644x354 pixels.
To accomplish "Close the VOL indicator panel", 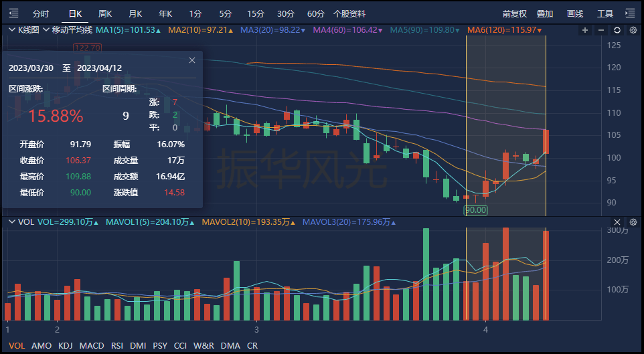I will [x=617, y=222].
